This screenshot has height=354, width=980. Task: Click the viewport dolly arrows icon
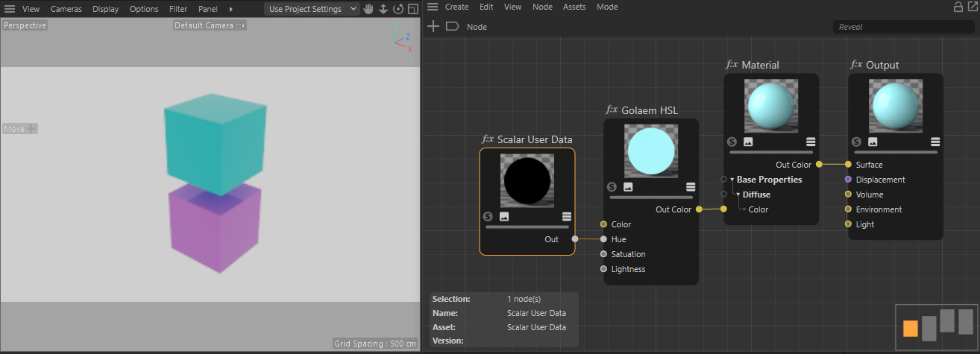383,9
